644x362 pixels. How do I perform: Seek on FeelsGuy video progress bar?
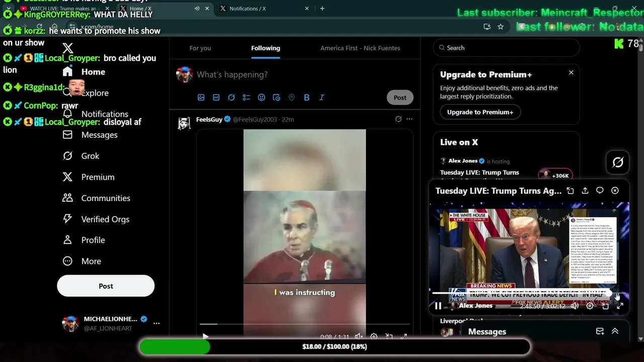tap(305, 324)
